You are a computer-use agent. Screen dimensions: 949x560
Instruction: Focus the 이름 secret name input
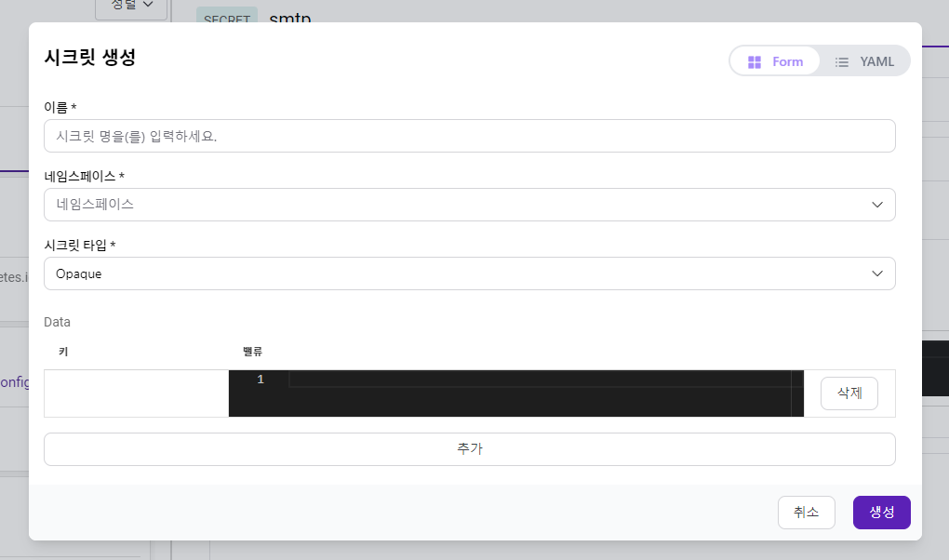[469, 136]
